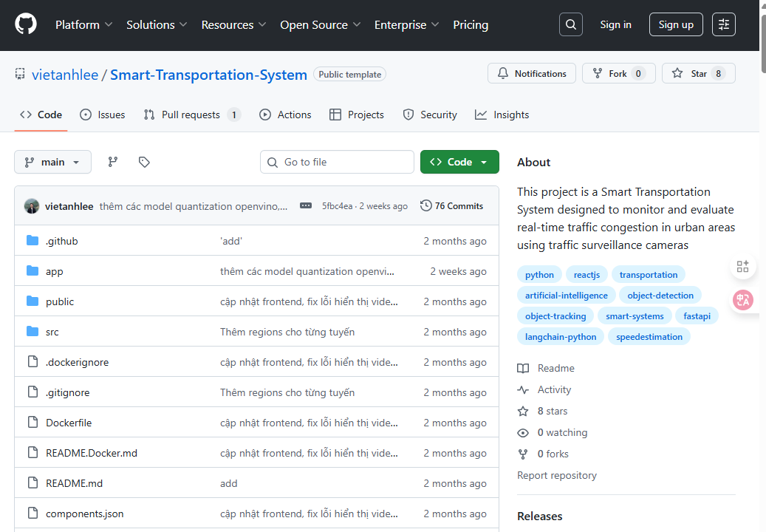The height and width of the screenshot is (532, 766).
Task: Click the floating grid-plus extension icon
Action: [x=742, y=266]
